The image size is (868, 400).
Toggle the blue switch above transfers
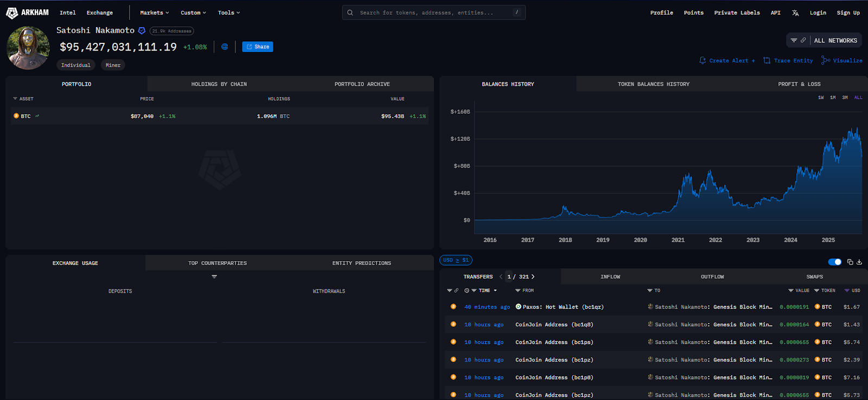[x=835, y=262]
